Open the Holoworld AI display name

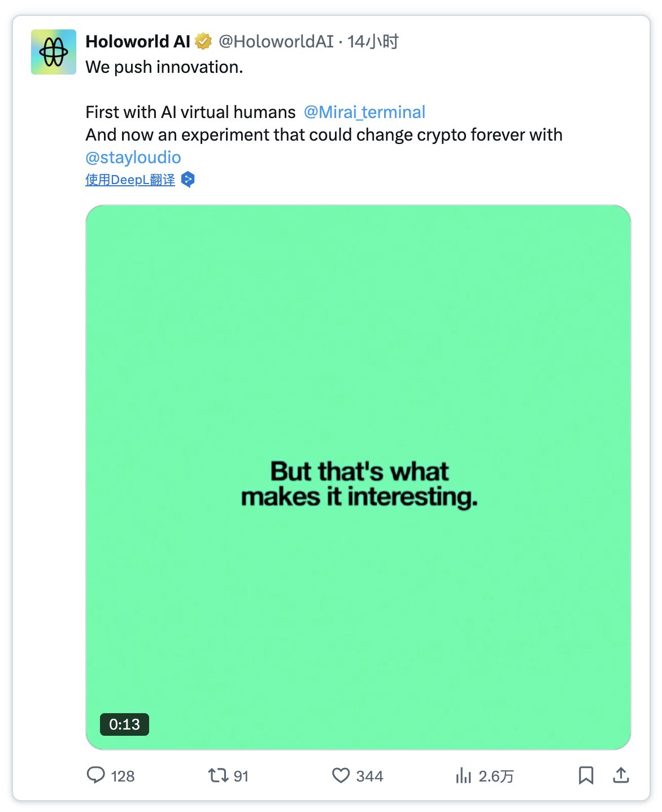pos(138,41)
